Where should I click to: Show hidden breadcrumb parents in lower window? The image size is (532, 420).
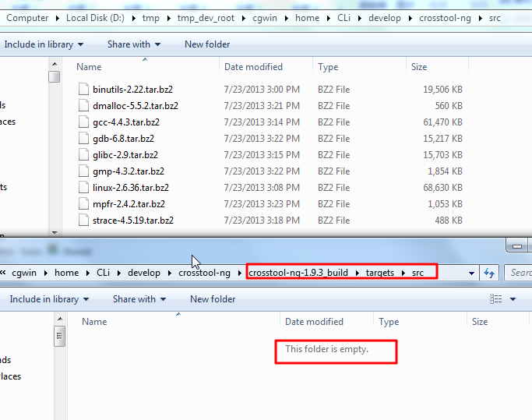click(3, 273)
